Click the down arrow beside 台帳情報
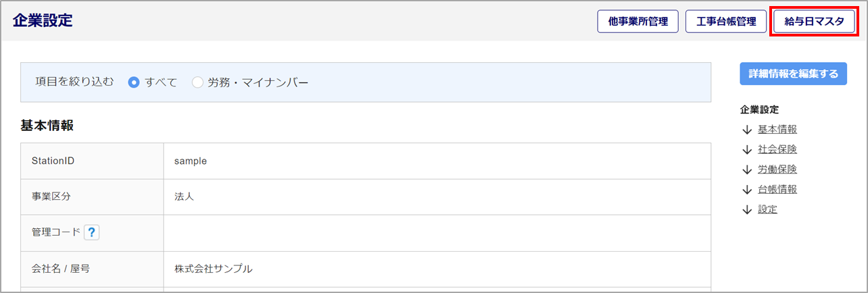The width and height of the screenshot is (868, 293). [747, 190]
